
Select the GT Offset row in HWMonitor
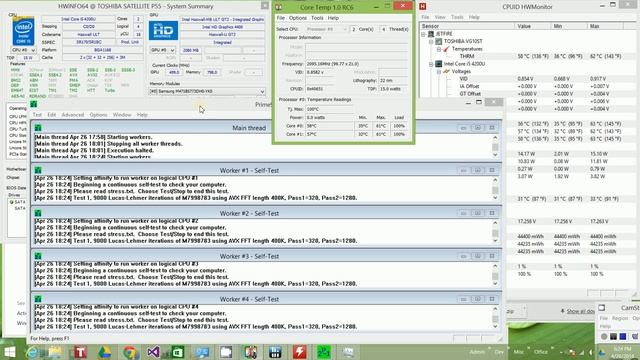tap(529, 94)
